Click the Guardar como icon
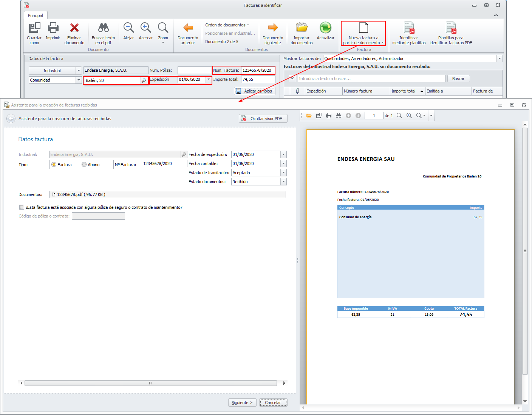 (34, 28)
